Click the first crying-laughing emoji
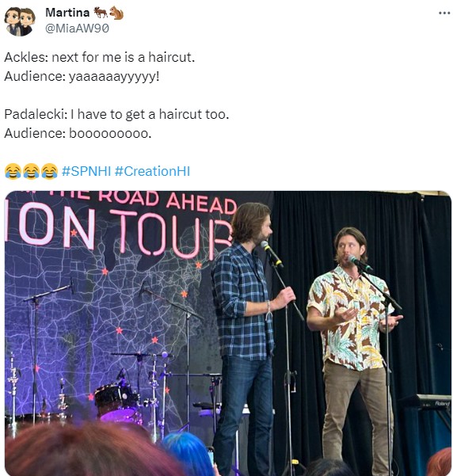 coord(13,171)
